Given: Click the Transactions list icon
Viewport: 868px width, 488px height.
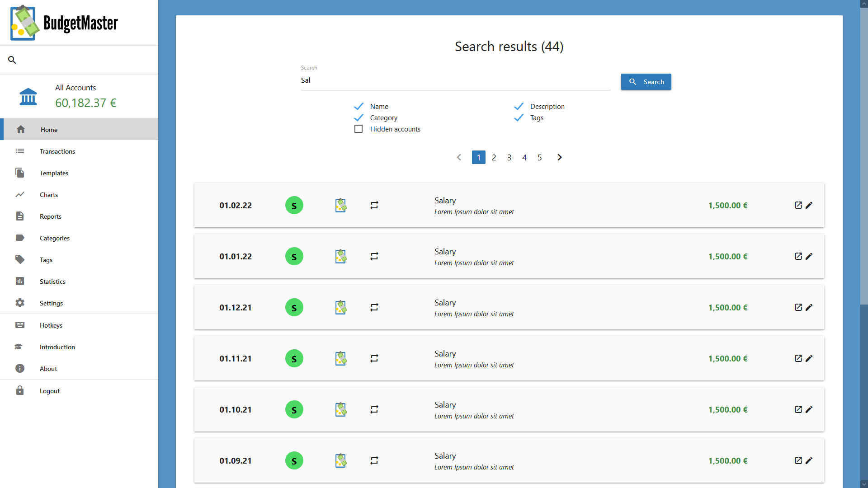Looking at the screenshot, I should click(20, 151).
